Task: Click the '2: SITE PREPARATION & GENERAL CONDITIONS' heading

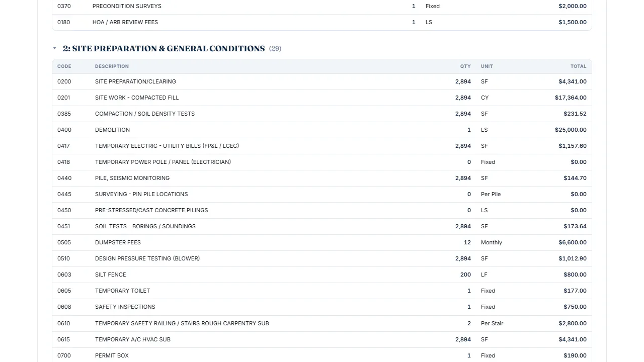Action: pyautogui.click(x=164, y=49)
